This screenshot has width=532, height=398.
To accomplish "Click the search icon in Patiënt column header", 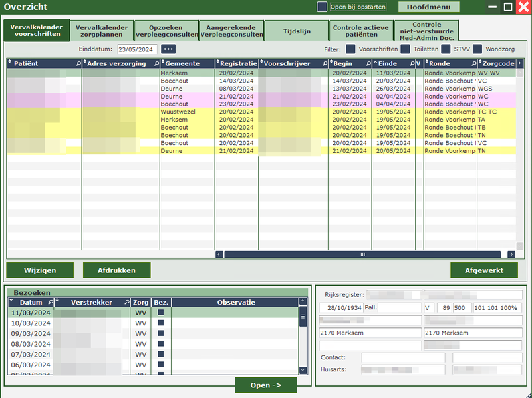I will [78, 63].
